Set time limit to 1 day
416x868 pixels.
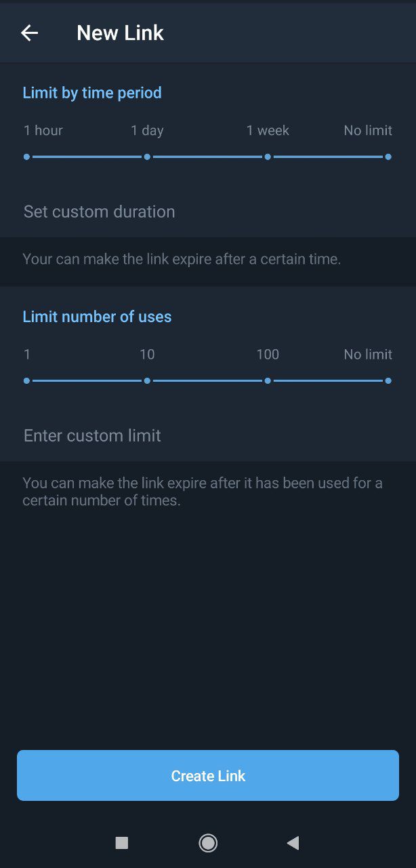coord(147,157)
